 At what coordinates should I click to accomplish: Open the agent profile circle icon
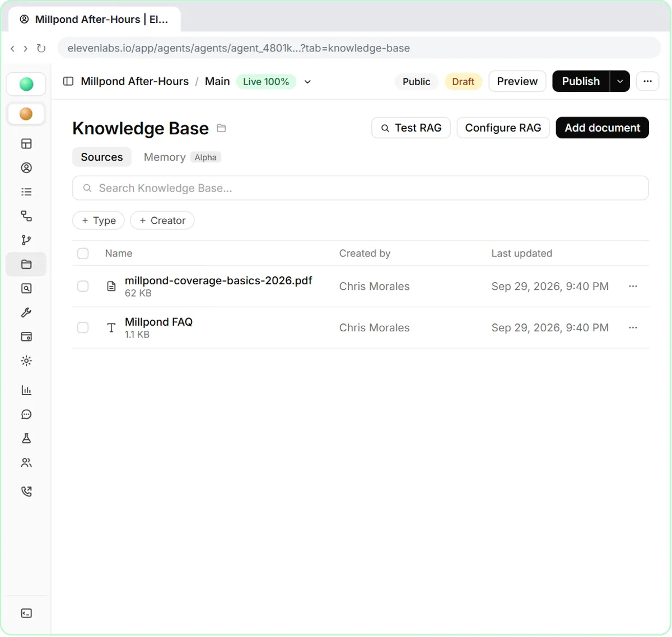click(26, 168)
